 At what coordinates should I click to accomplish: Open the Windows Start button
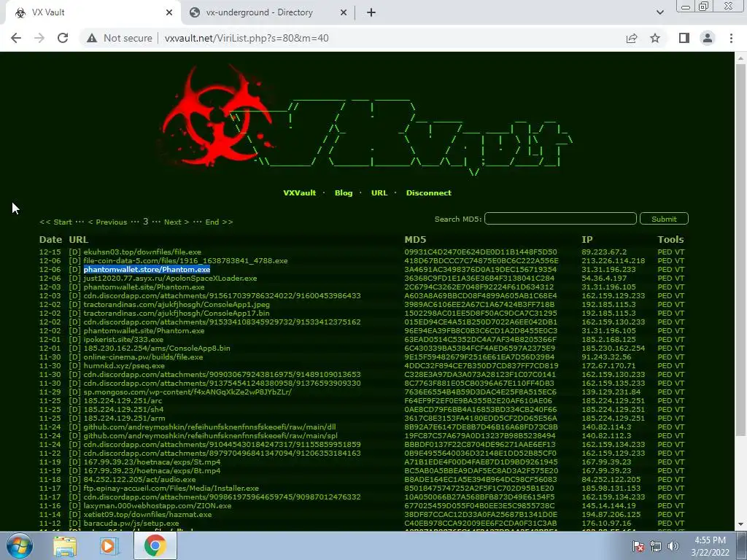coord(19,545)
